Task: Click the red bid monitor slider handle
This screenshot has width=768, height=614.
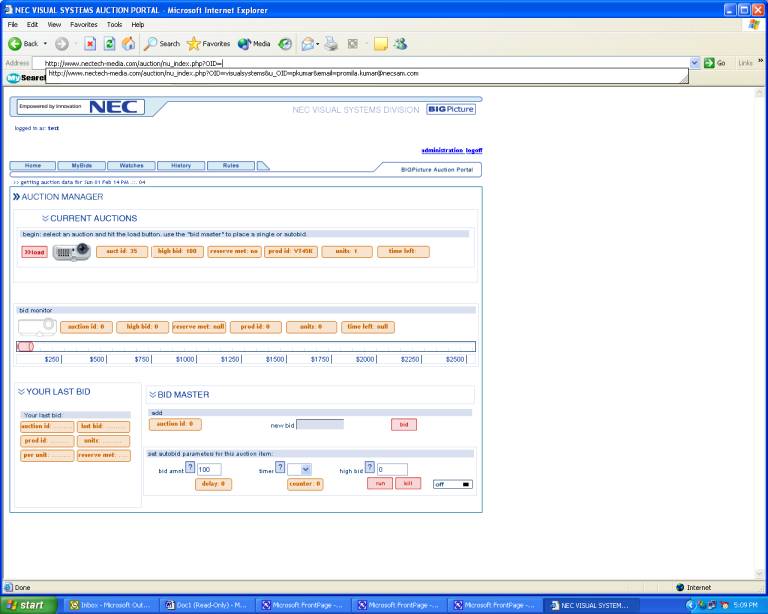Action: pyautogui.click(x=25, y=347)
